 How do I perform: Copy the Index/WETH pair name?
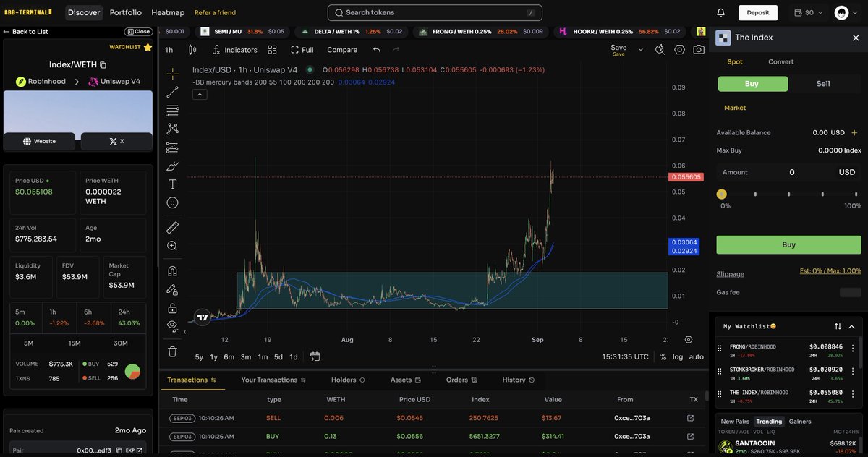(x=103, y=64)
